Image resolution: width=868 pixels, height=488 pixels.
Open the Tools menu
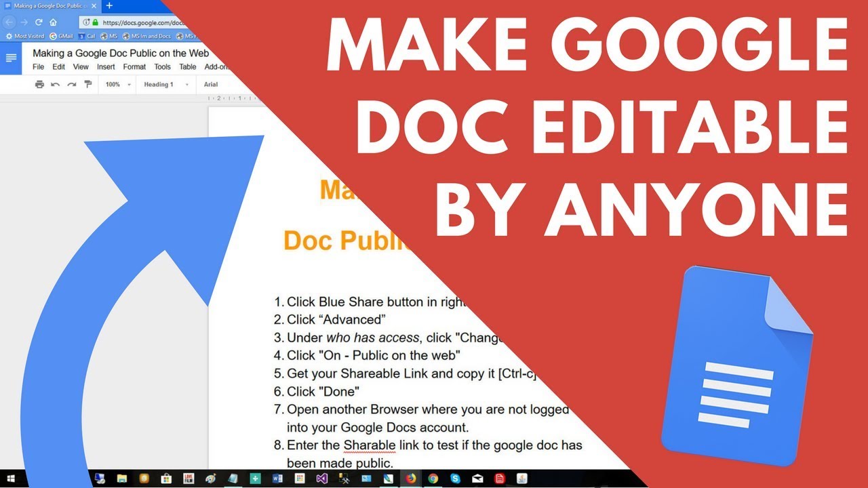[162, 67]
